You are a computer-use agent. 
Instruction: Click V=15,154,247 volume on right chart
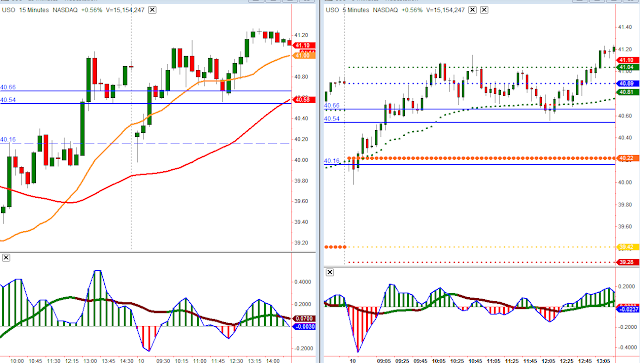click(x=445, y=10)
